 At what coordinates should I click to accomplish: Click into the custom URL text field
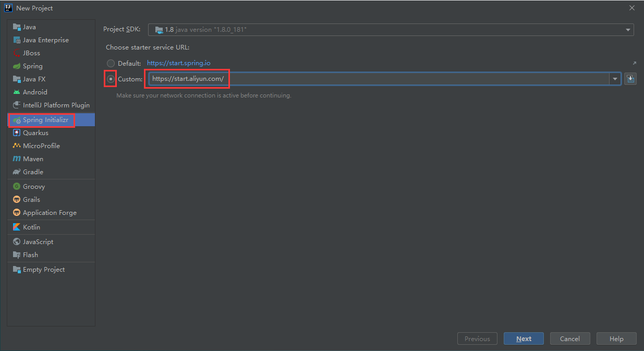click(380, 79)
